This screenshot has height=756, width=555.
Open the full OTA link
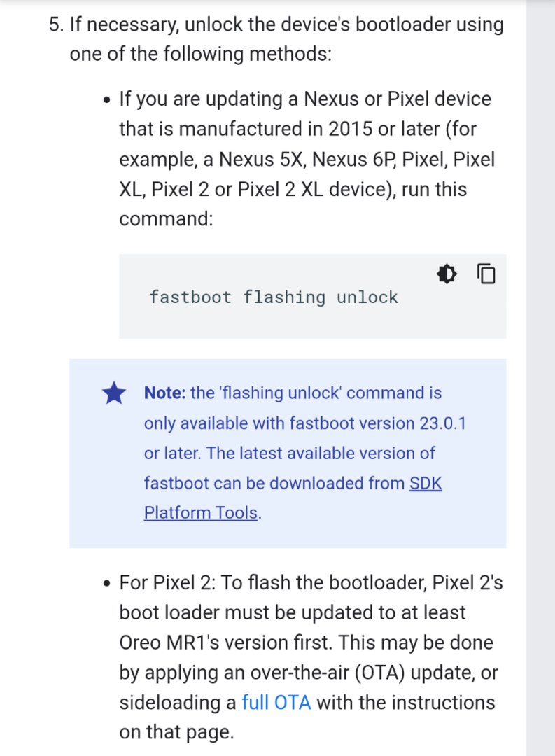click(x=276, y=702)
